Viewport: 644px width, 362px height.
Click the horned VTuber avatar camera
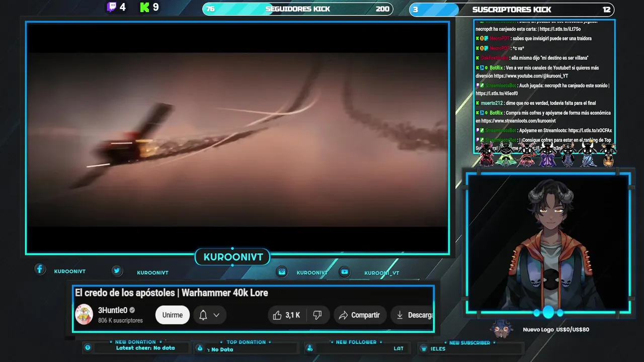coord(548,243)
